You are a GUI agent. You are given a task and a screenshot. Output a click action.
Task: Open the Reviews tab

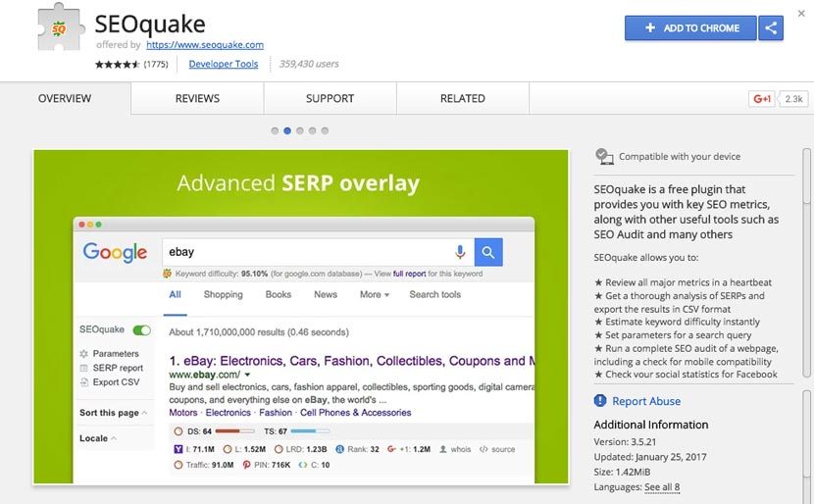pyautogui.click(x=197, y=99)
